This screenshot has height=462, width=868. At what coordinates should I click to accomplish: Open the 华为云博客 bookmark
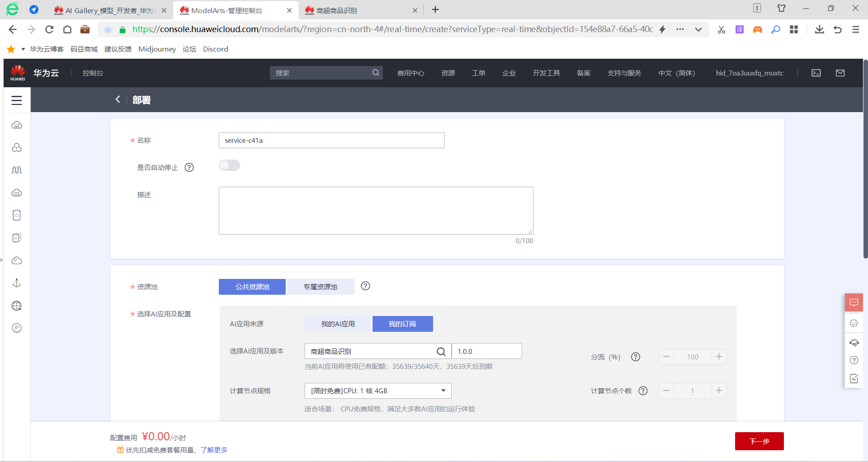coord(47,49)
